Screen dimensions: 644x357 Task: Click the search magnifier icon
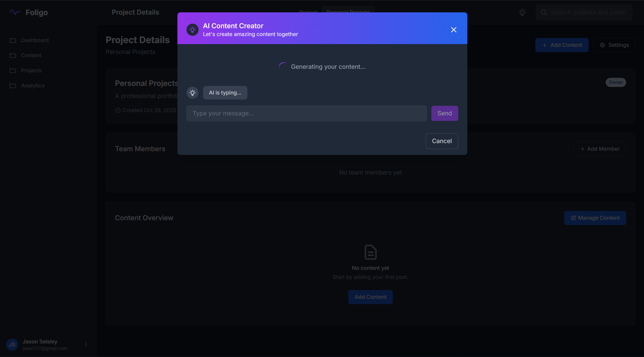pyautogui.click(x=544, y=12)
